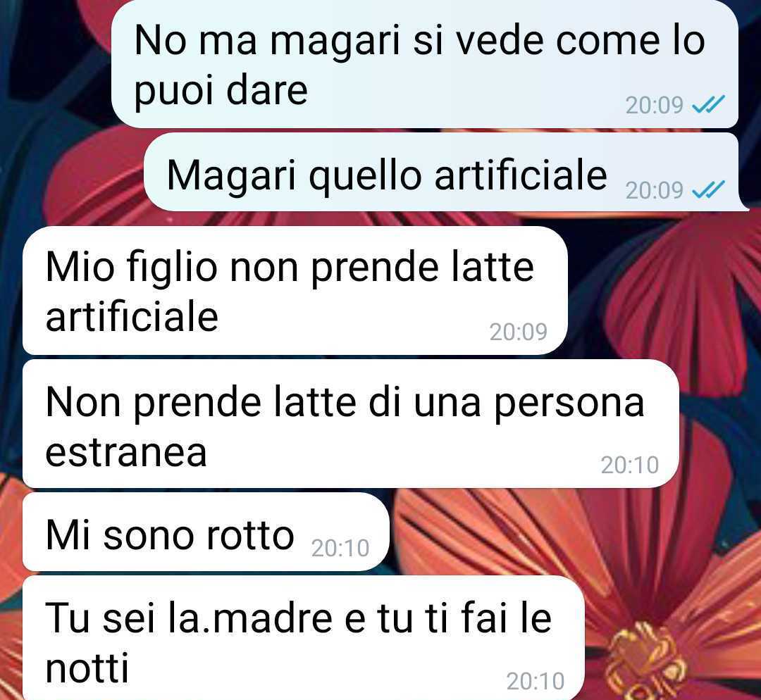Tap the double checkmark on 'Magari quello artificiale'
This screenshot has width=761, height=700.
[708, 189]
